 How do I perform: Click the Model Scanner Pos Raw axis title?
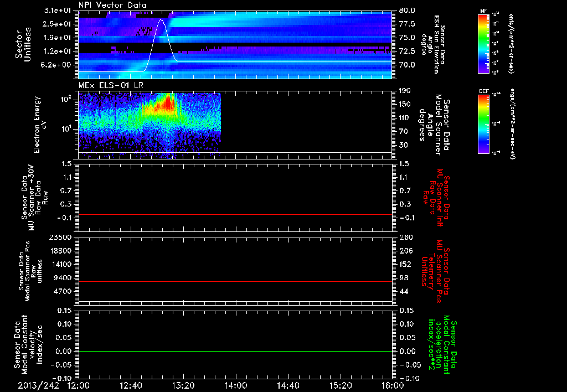pyautogui.click(x=30, y=271)
